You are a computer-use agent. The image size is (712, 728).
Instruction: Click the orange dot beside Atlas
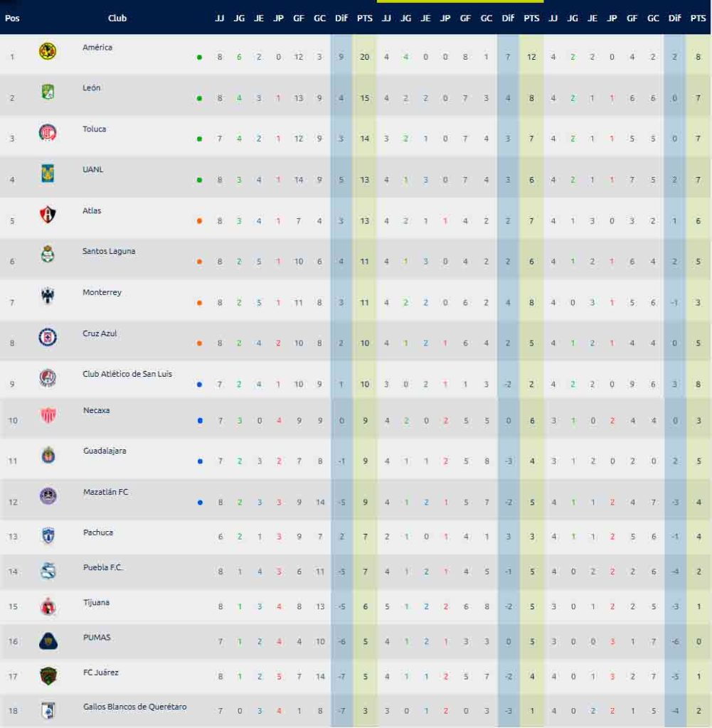click(199, 221)
